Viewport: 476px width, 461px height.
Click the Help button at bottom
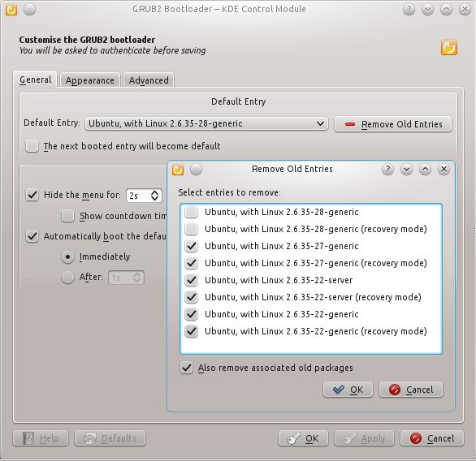pos(41,438)
